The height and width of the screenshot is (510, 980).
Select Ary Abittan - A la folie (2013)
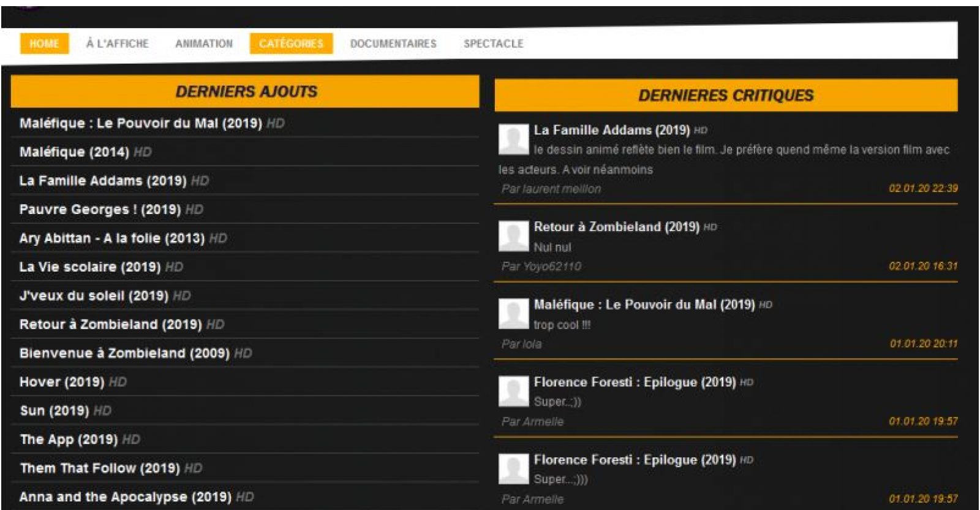(112, 238)
